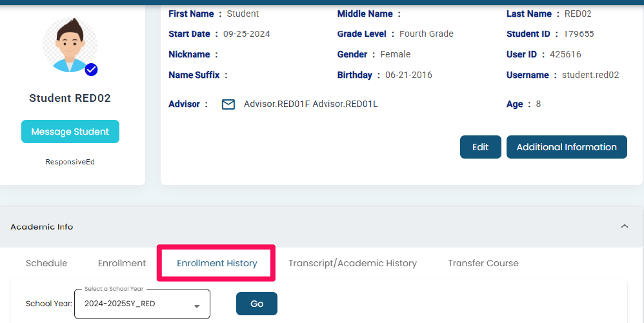Click the Edit button
The width and height of the screenshot is (644, 323).
coord(480,147)
